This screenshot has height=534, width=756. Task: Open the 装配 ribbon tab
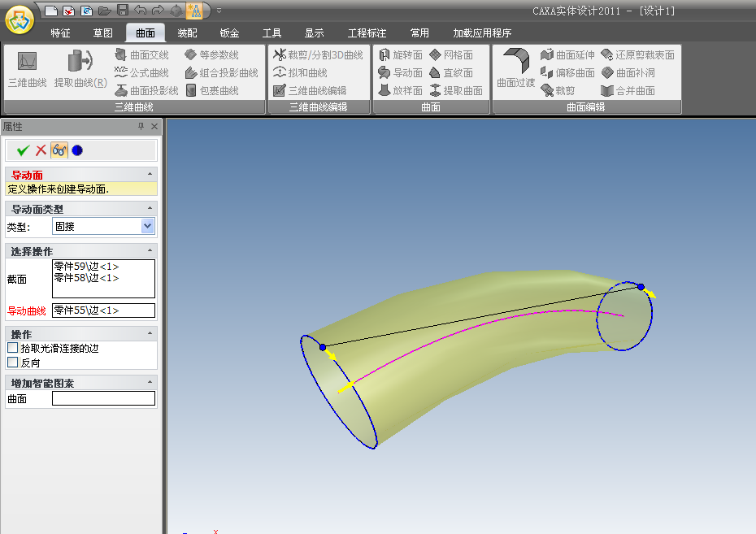pyautogui.click(x=187, y=33)
